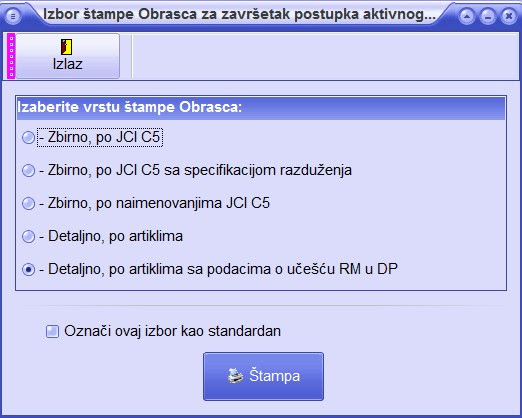Image resolution: width=522 pixels, height=418 pixels.
Task: Close the dialog with the X button
Action: point(508,16)
